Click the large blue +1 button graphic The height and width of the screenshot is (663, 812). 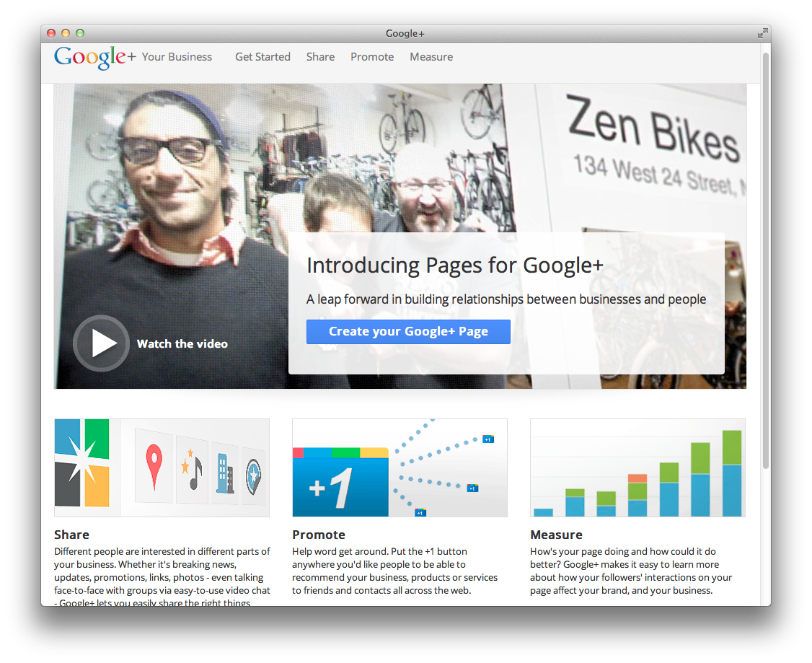click(340, 482)
